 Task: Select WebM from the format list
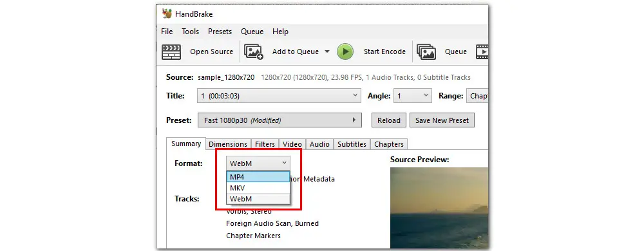(x=258, y=198)
